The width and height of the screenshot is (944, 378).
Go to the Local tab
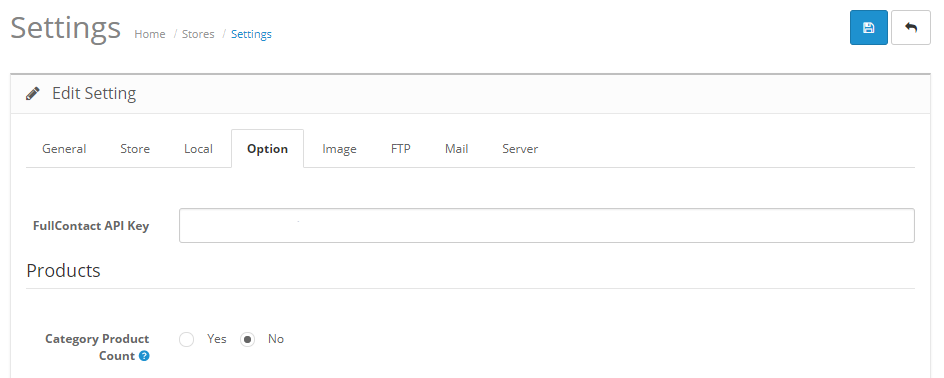(x=198, y=149)
